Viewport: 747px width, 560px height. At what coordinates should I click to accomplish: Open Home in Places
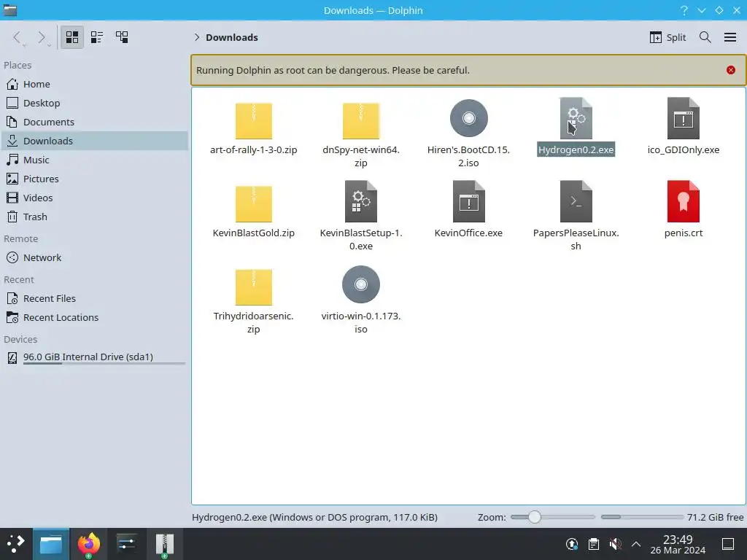(94, 84)
